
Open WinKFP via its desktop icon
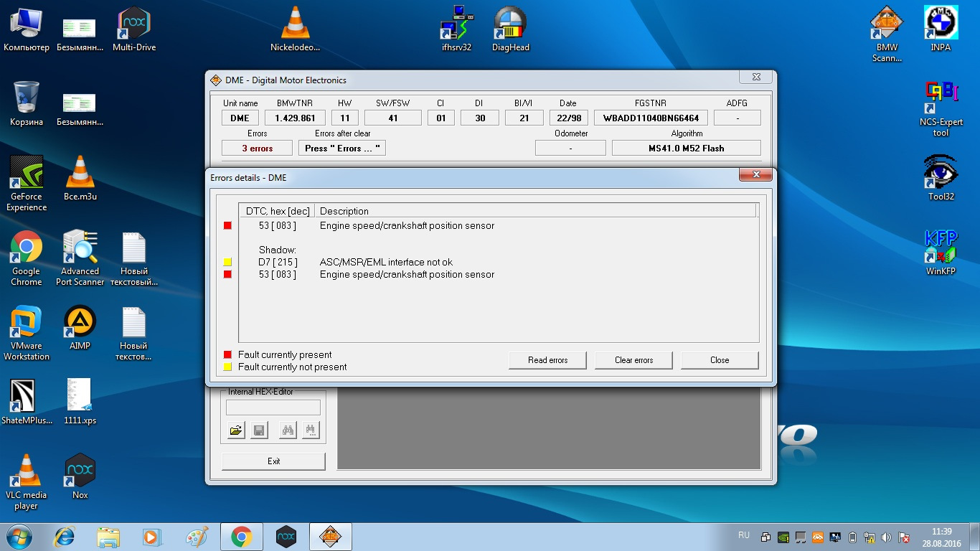pos(940,244)
